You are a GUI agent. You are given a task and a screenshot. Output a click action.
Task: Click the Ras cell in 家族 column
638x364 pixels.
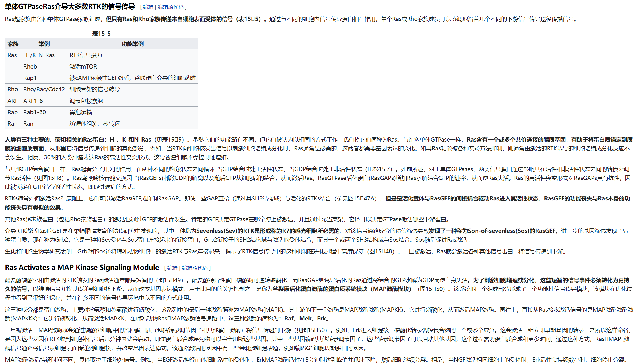pyautogui.click(x=13, y=55)
